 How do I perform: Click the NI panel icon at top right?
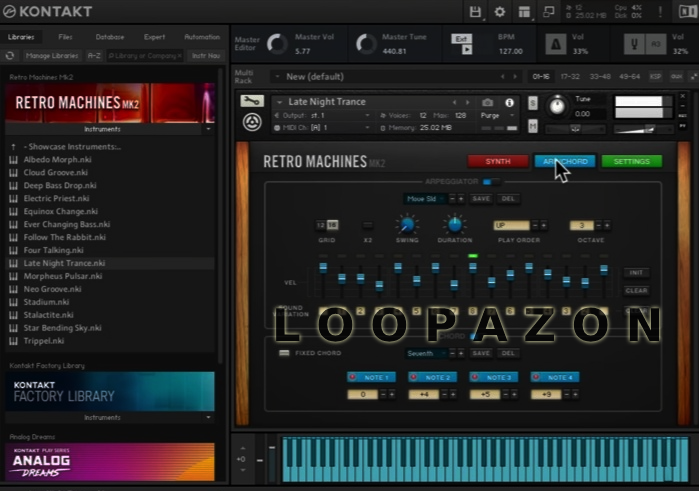[687, 12]
